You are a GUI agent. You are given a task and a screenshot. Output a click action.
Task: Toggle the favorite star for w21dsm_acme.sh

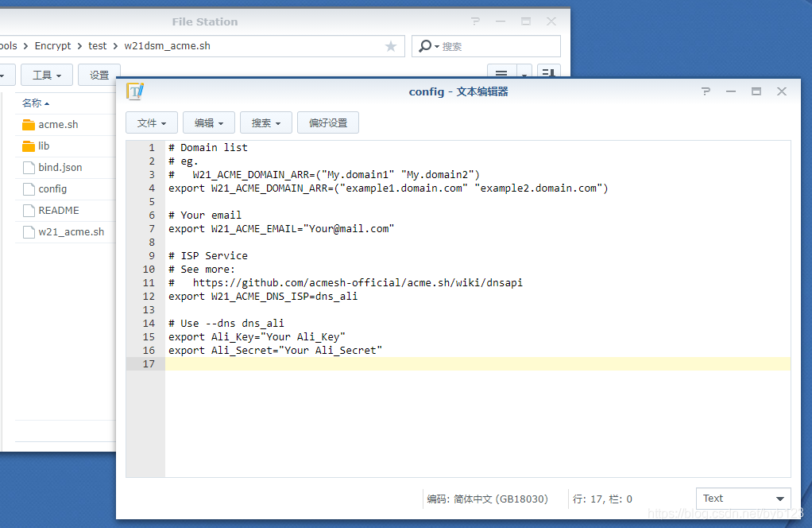pyautogui.click(x=390, y=46)
